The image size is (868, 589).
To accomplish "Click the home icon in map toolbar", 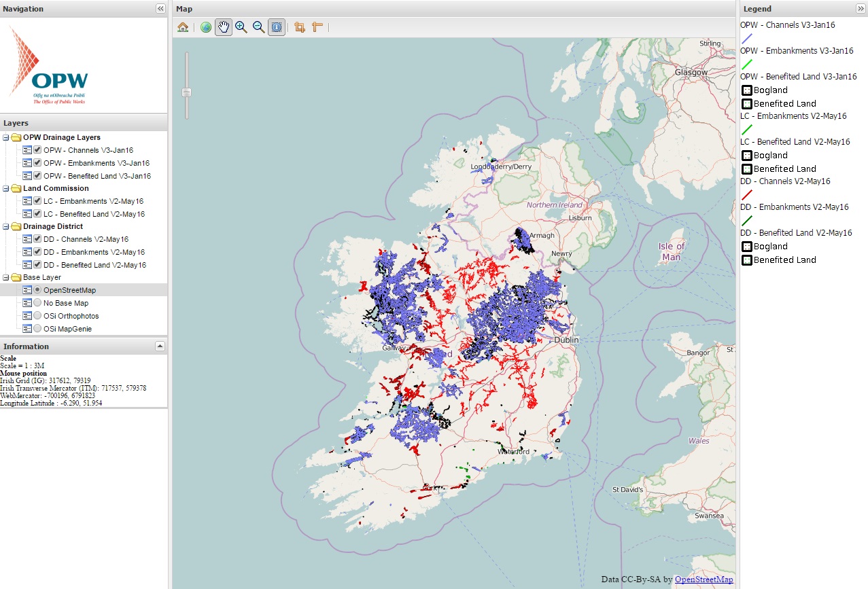I will click(x=183, y=27).
